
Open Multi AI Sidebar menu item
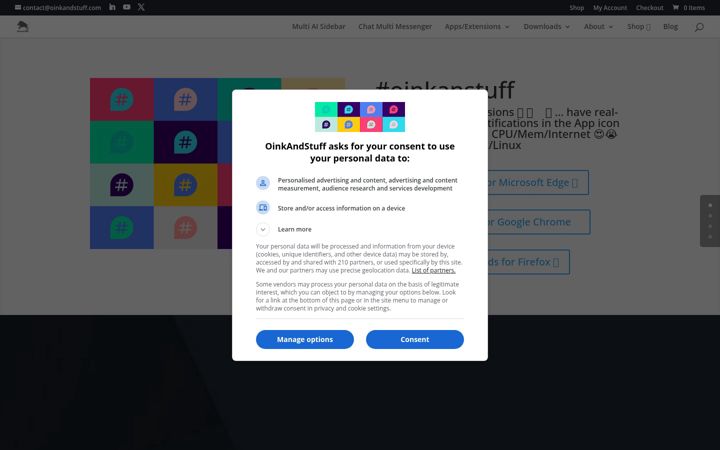coord(319,27)
